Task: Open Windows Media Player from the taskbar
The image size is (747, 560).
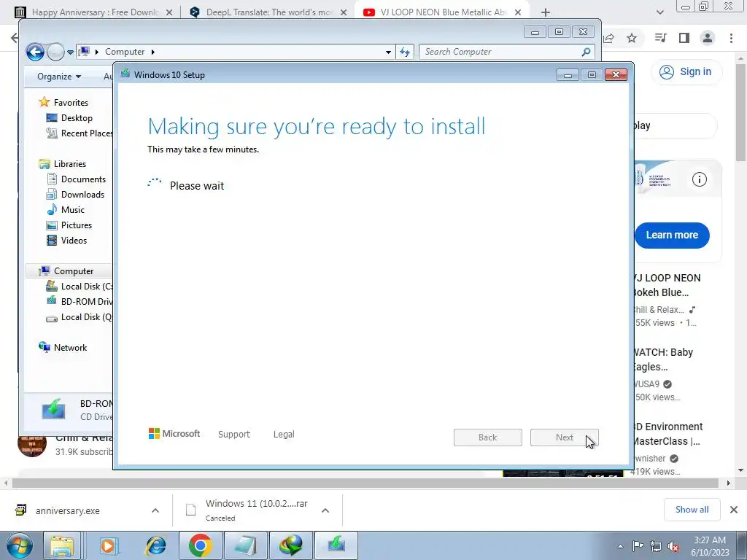Action: 109,545
